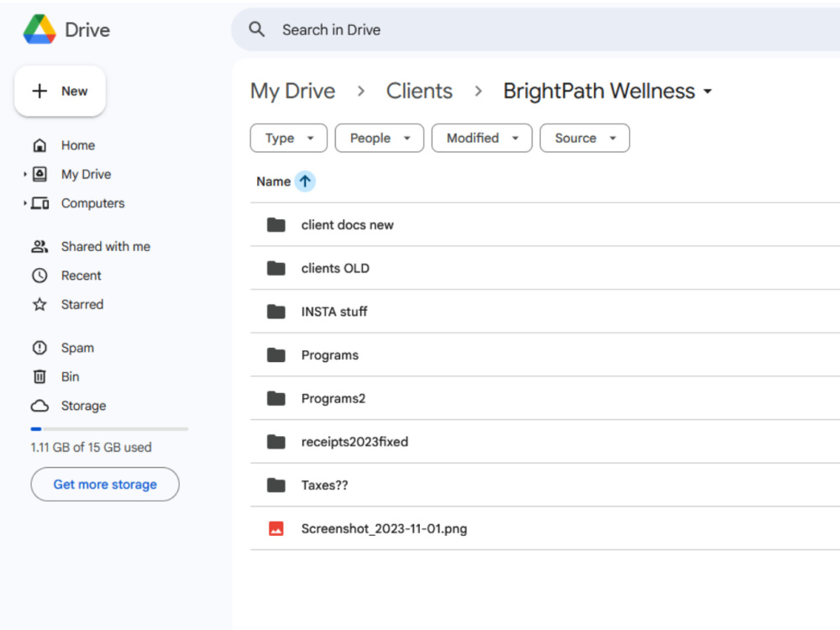Select the Taxes?? folder name
Screen dimensions: 840x630
click(324, 486)
